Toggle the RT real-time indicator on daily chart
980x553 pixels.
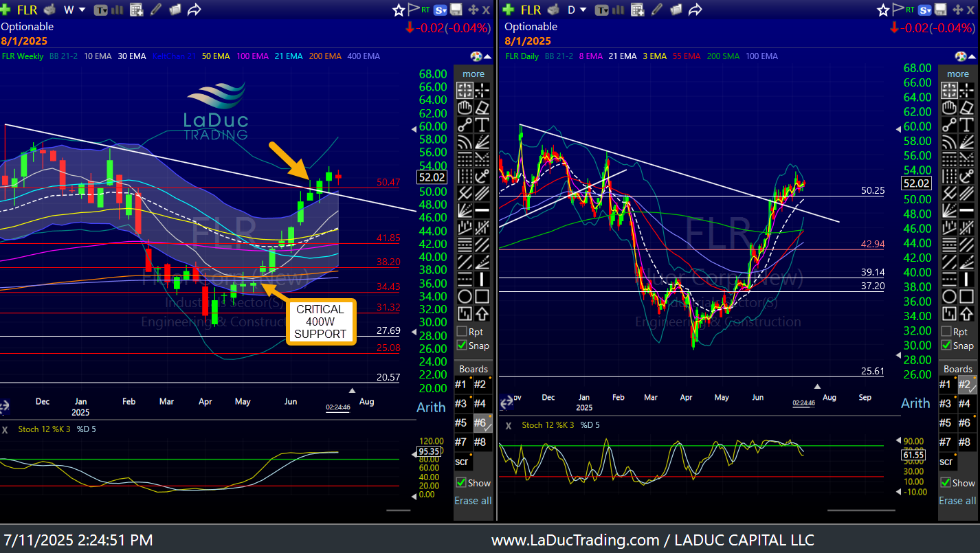(911, 10)
